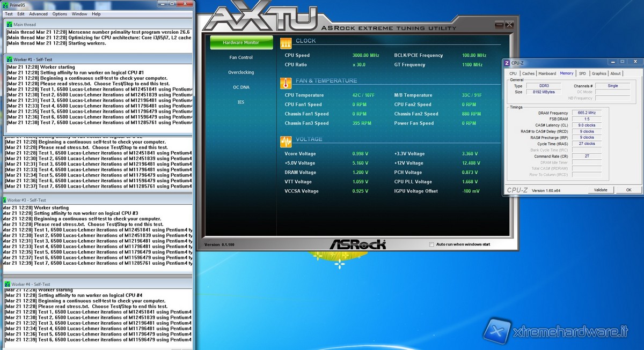Image resolution: width=644 pixels, height=350 pixels.
Task: Click the Worker #1 Self-Test window icon
Action: tap(9, 59)
